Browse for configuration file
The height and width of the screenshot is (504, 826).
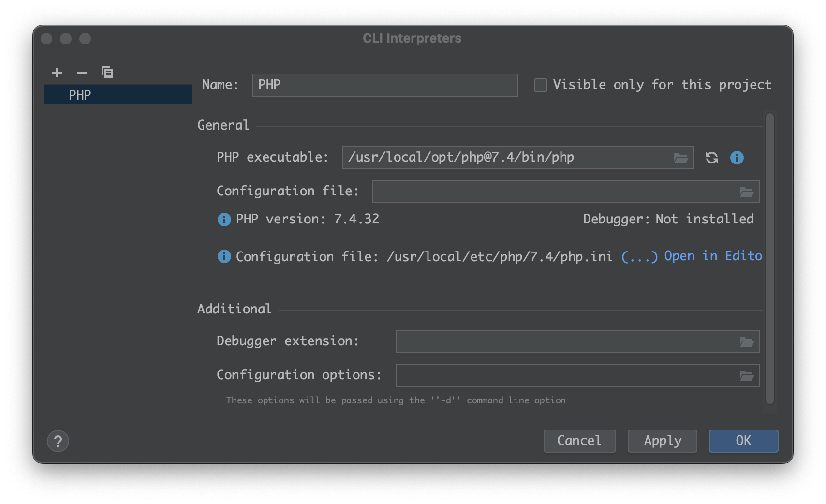pyautogui.click(x=747, y=192)
